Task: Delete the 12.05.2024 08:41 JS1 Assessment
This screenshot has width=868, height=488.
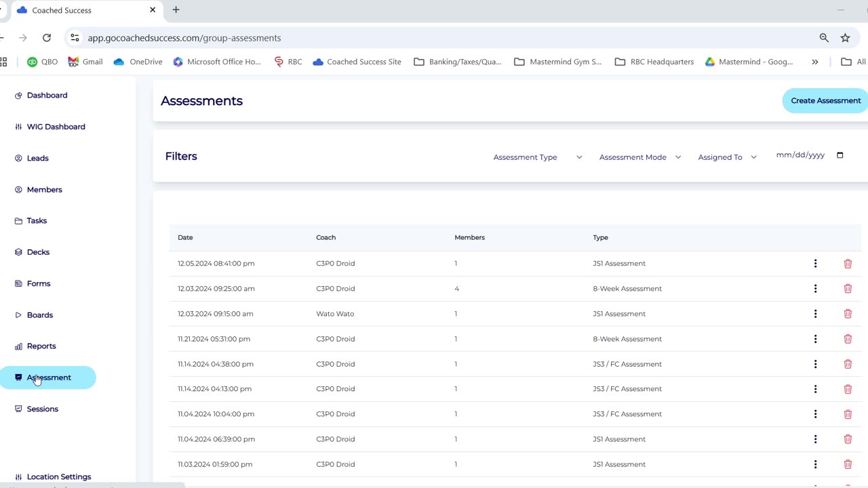Action: (x=848, y=264)
